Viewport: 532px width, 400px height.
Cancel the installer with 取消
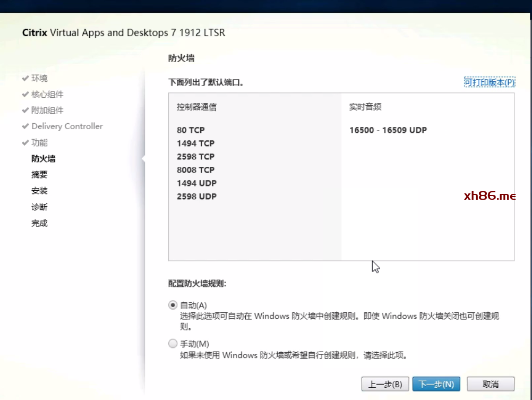point(491,384)
